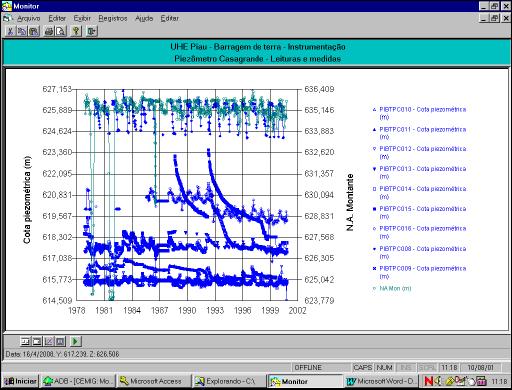Click the chart line edit icon below graph
This screenshot has height=390, width=512.
[49, 341]
